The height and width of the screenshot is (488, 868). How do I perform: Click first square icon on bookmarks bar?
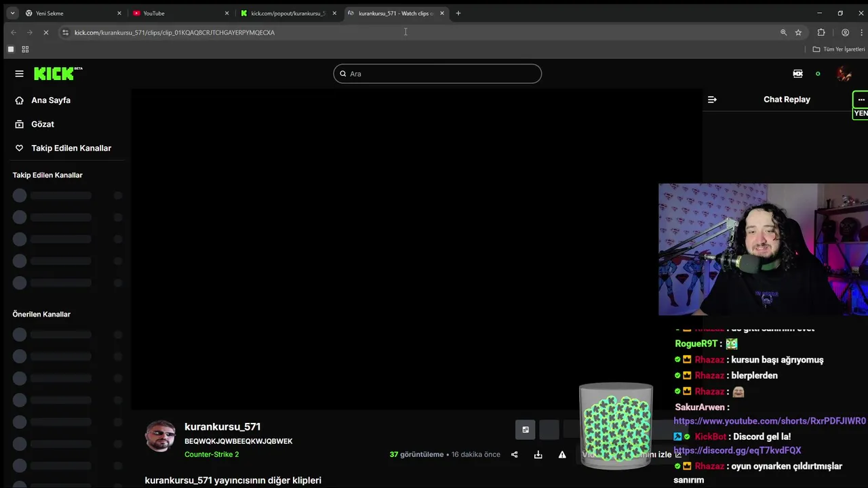point(10,49)
